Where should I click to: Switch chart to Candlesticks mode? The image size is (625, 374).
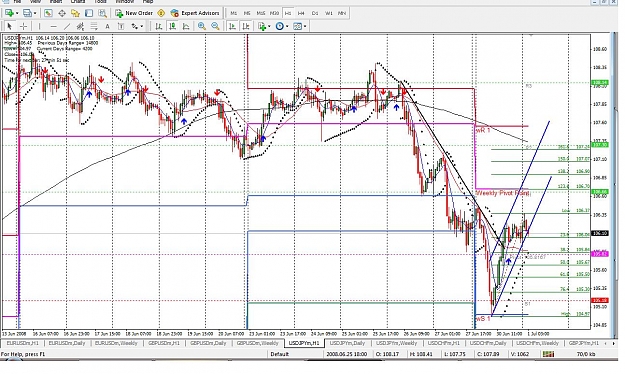(172, 26)
